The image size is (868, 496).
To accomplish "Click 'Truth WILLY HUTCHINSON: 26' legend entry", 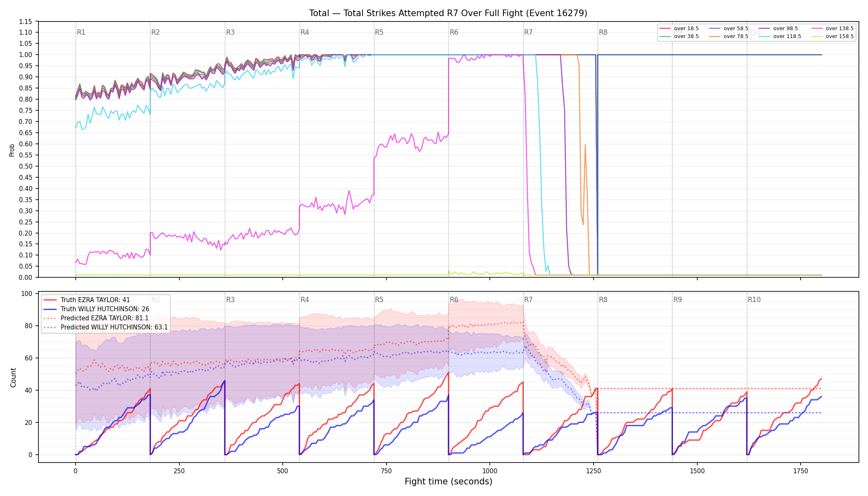I will coord(105,309).
